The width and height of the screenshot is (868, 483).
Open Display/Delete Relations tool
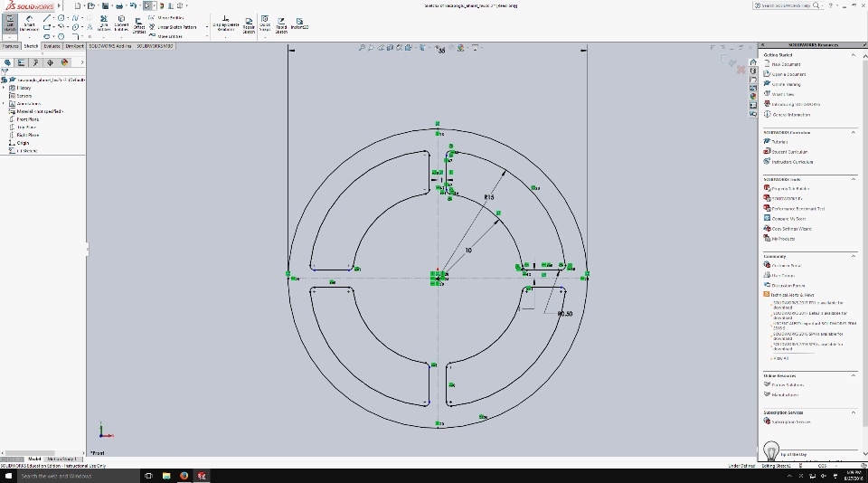(226, 24)
